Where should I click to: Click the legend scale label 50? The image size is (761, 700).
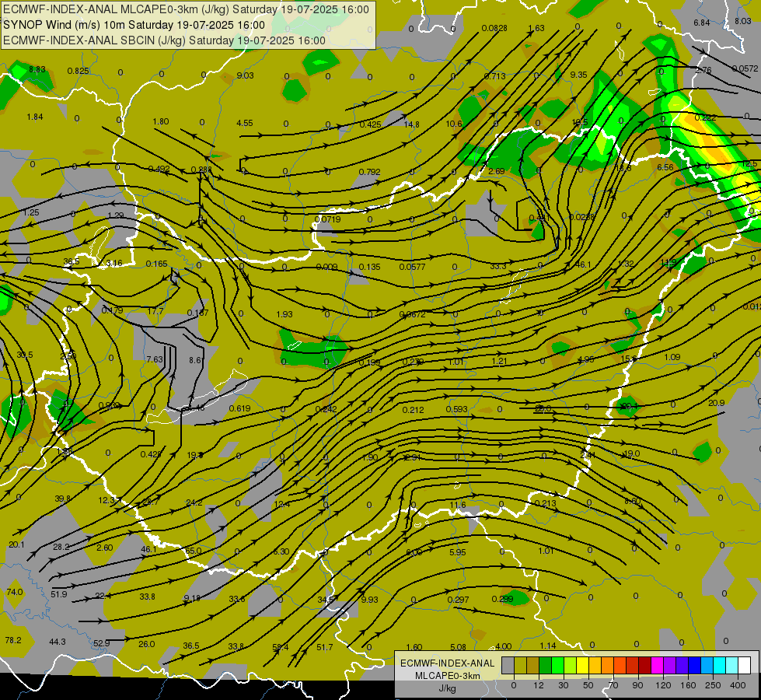point(588,685)
